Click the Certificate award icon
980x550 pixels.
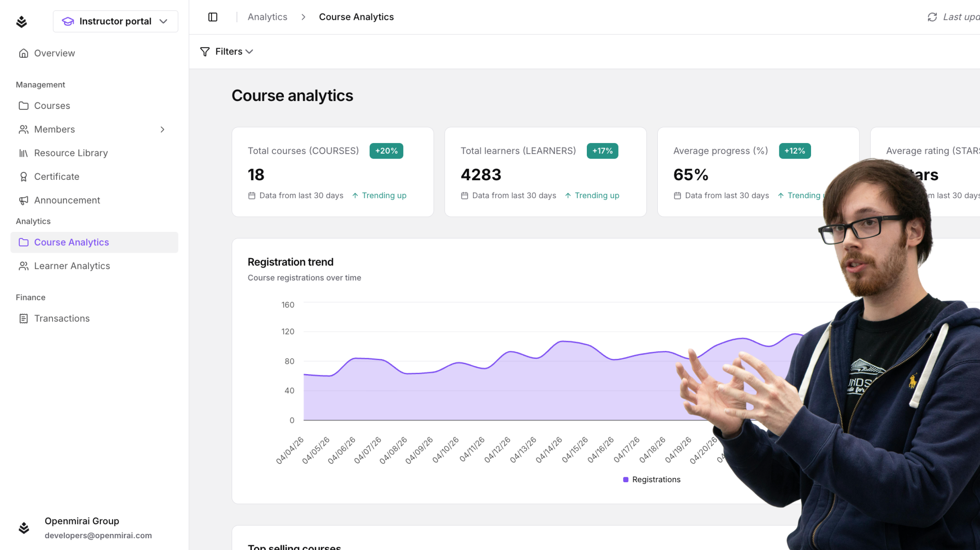pos(24,177)
